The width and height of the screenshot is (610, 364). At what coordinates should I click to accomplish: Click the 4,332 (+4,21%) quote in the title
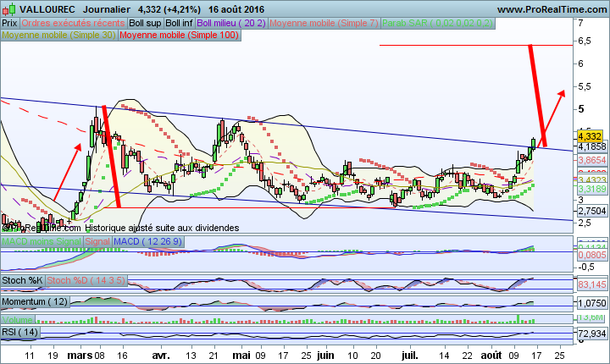click(x=169, y=9)
